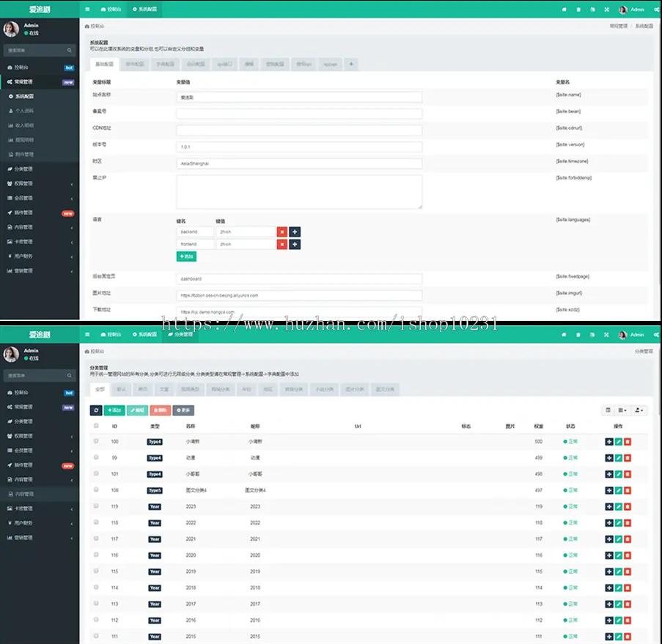Screen dimensions: 662x644
Task: Click the green edit icon for row ID 99
Action: 619,458
